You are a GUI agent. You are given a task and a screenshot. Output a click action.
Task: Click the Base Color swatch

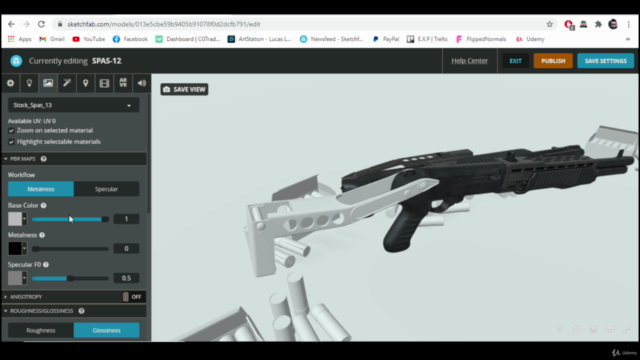click(x=15, y=219)
